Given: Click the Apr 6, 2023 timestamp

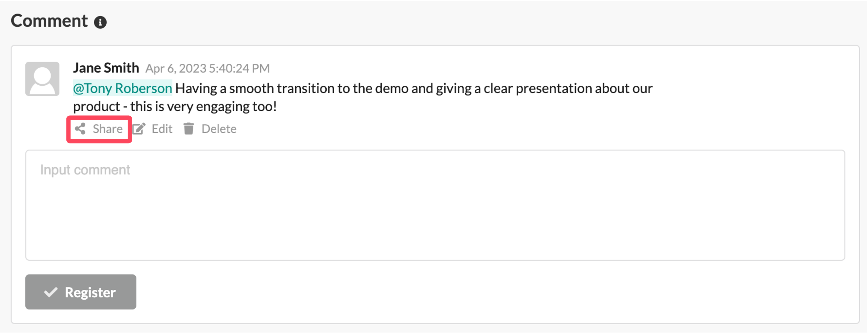Looking at the screenshot, I should click(x=208, y=68).
